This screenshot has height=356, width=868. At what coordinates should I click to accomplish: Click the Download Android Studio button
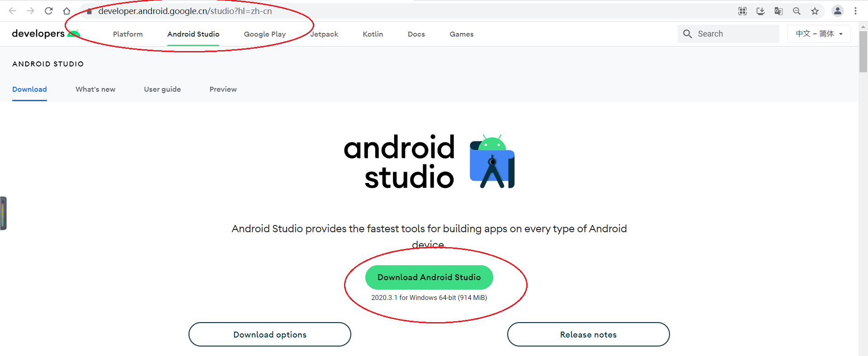point(429,277)
